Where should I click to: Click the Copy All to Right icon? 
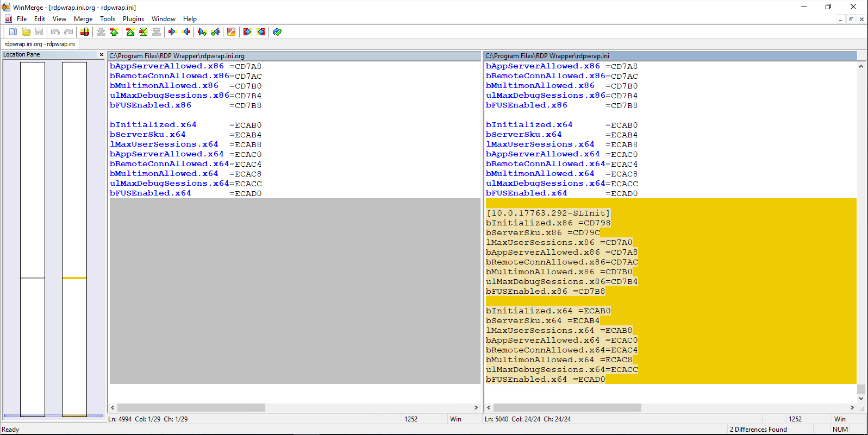coord(247,32)
